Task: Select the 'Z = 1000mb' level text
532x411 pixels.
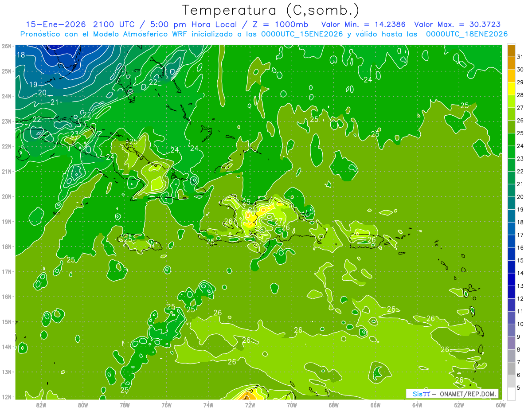Action: tap(281, 24)
